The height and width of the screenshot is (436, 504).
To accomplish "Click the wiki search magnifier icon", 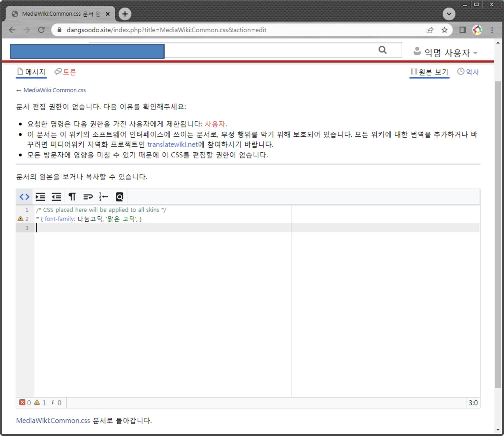I will pyautogui.click(x=383, y=50).
